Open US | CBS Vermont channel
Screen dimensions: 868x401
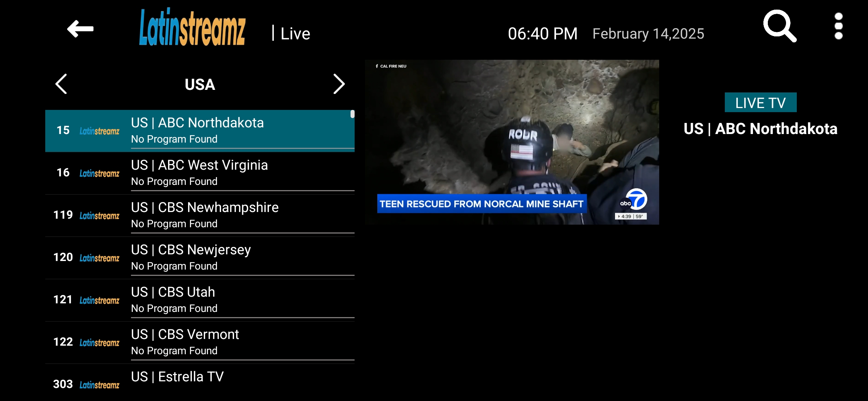[x=185, y=342]
